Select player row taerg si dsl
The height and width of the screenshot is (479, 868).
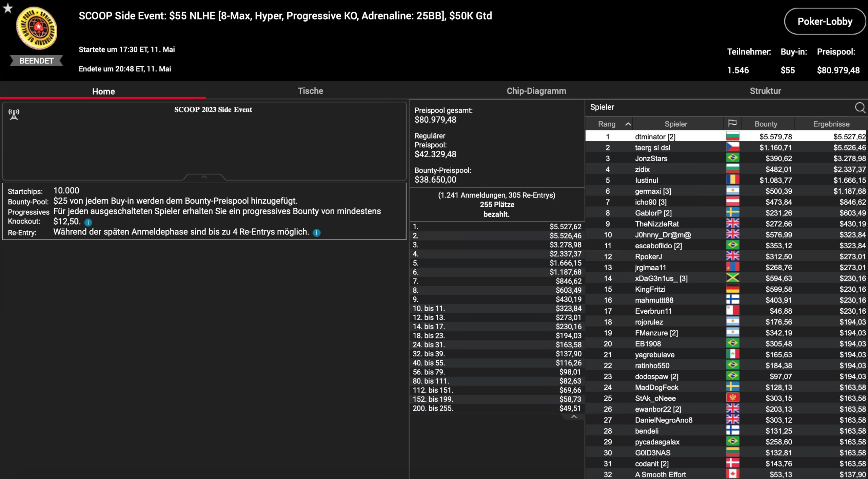tap(652, 148)
